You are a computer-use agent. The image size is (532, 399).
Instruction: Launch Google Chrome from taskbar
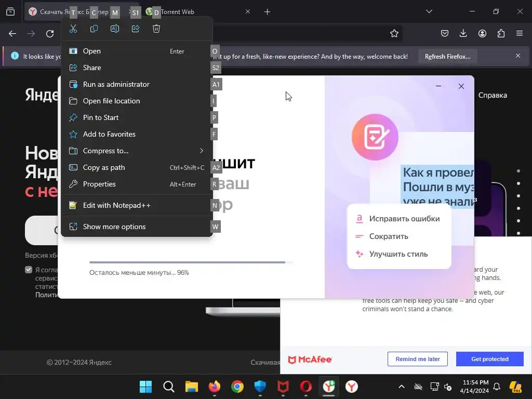[x=237, y=387]
